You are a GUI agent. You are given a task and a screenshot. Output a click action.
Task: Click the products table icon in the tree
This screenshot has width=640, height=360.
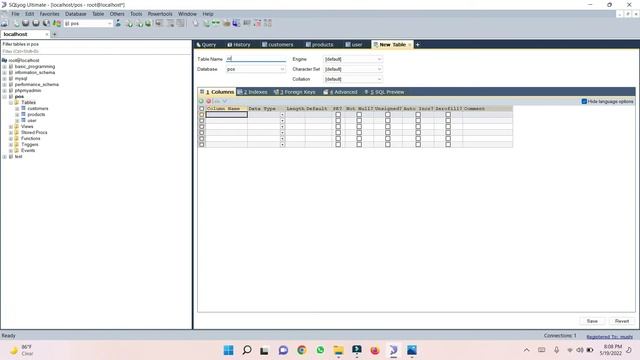point(23,114)
